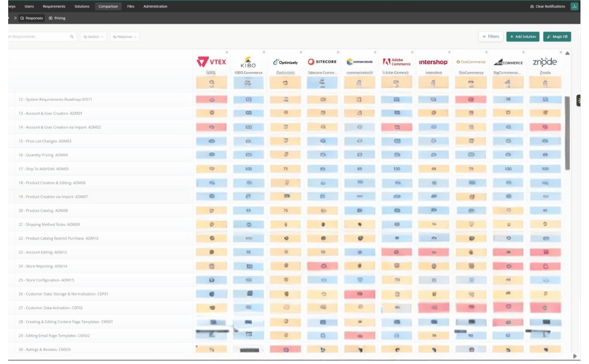Expand the By Section dropdown
Viewport: 589px width, 364px height.
pyautogui.click(x=93, y=37)
